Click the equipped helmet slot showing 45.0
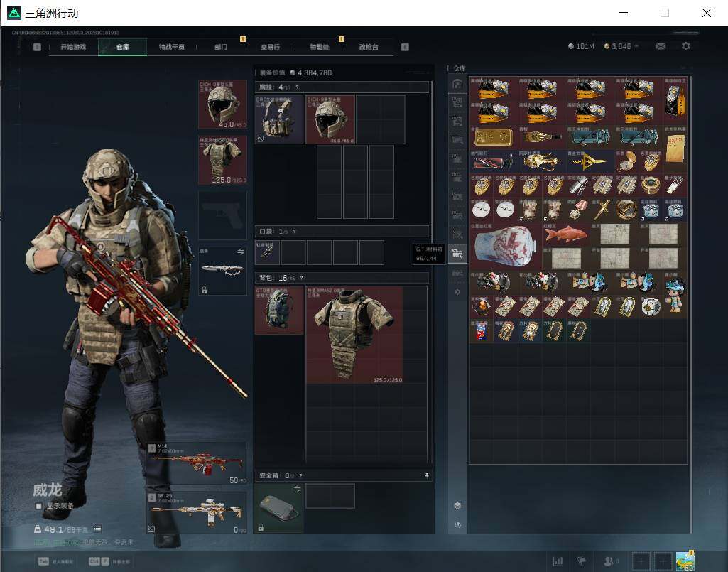Viewport: 728px width, 572px height. (222, 104)
